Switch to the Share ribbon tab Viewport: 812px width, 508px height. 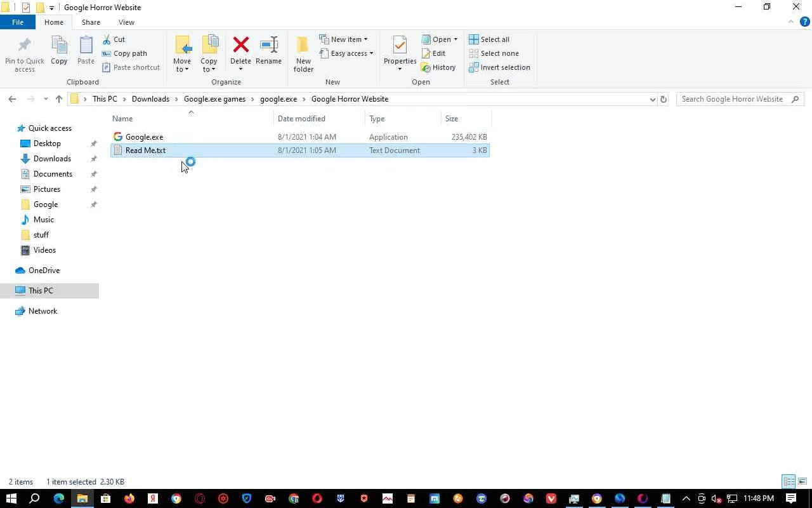[x=91, y=22]
